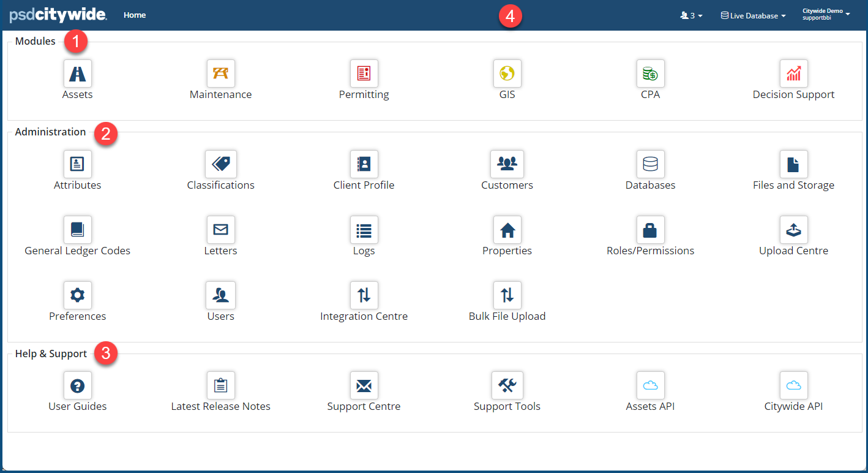Click the Classifications label
This screenshot has width=868, height=473.
pos(221,185)
